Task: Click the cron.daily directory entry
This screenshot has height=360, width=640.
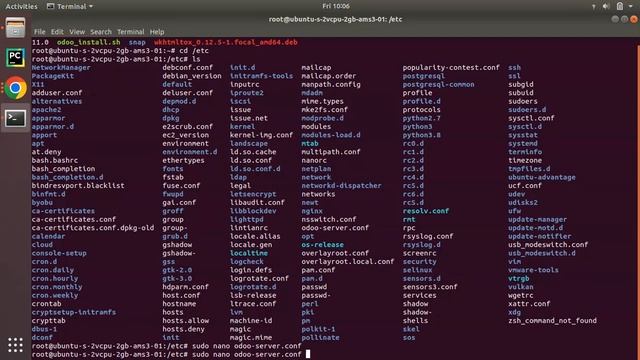Action: click(53, 270)
